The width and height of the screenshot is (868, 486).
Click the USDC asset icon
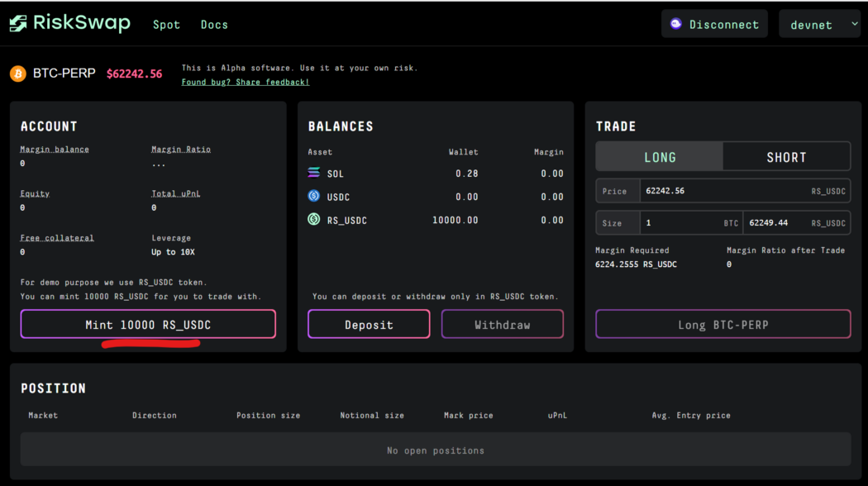pyautogui.click(x=314, y=196)
